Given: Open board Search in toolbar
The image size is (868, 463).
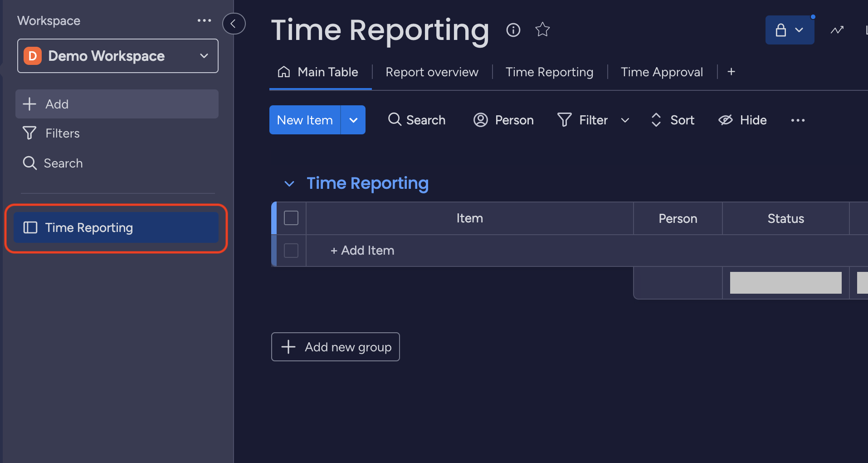Looking at the screenshot, I should point(417,120).
